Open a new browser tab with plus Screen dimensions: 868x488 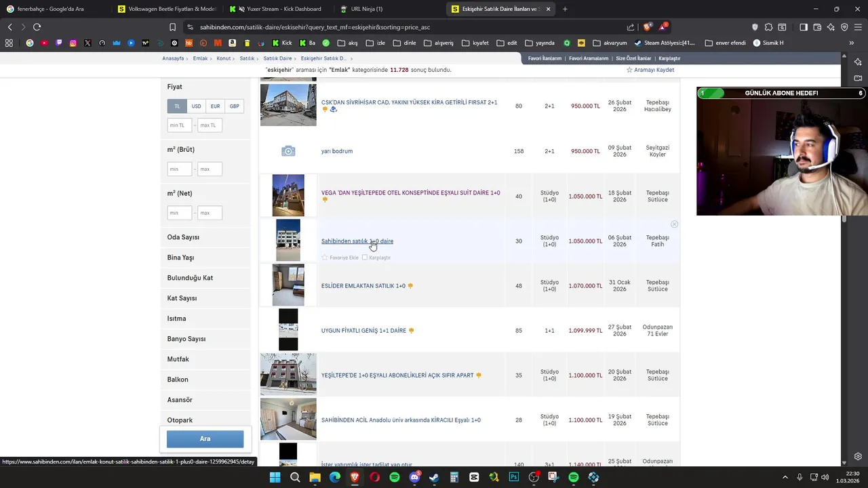coord(565,9)
